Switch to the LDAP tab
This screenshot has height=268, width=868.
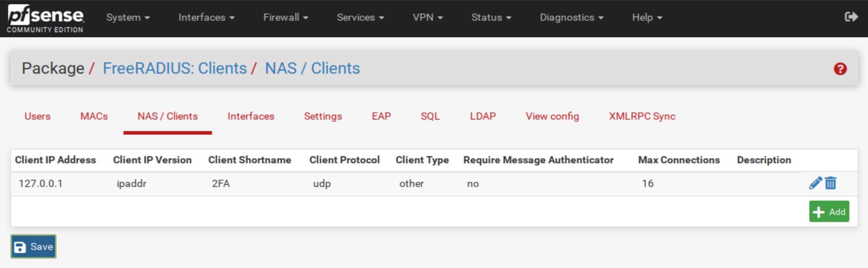483,116
